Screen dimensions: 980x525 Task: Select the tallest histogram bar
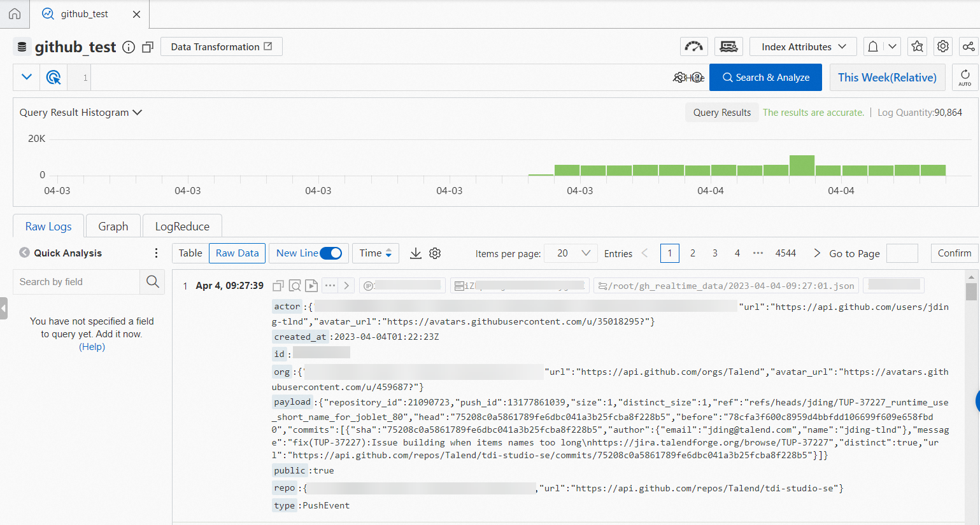[x=802, y=165]
